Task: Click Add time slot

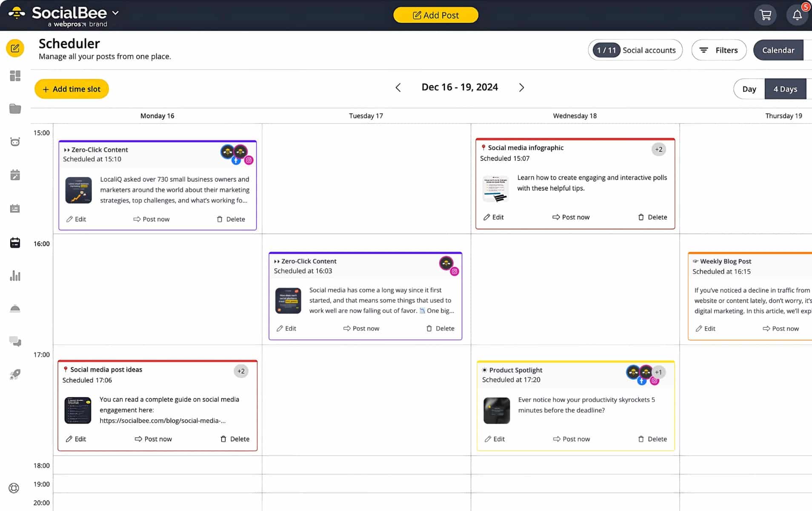Action: coord(71,89)
